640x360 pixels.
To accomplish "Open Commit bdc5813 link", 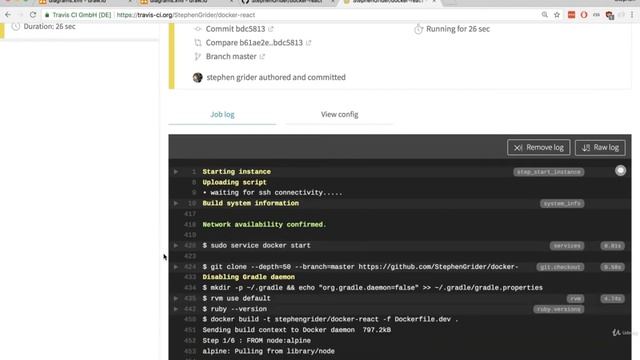I will click(236, 29).
